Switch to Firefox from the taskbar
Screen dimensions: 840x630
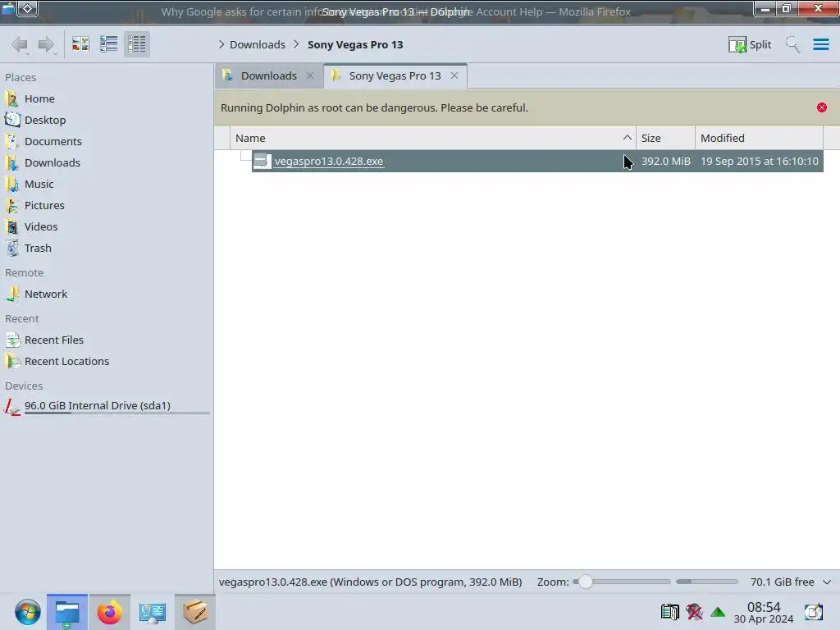(109, 612)
